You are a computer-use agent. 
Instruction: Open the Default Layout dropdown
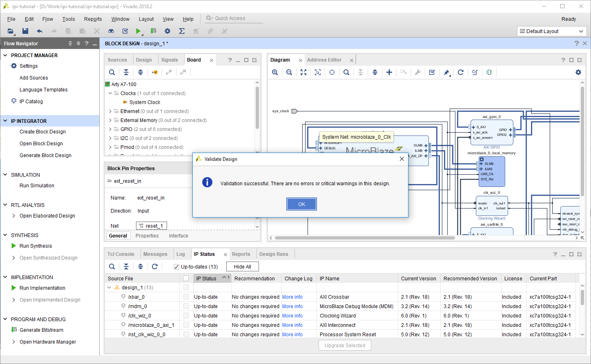pyautogui.click(x=552, y=31)
